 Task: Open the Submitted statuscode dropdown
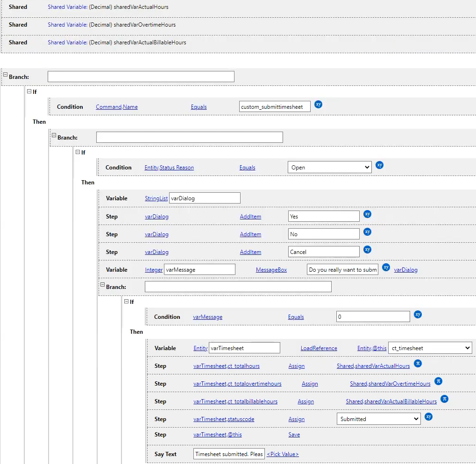pos(378,419)
